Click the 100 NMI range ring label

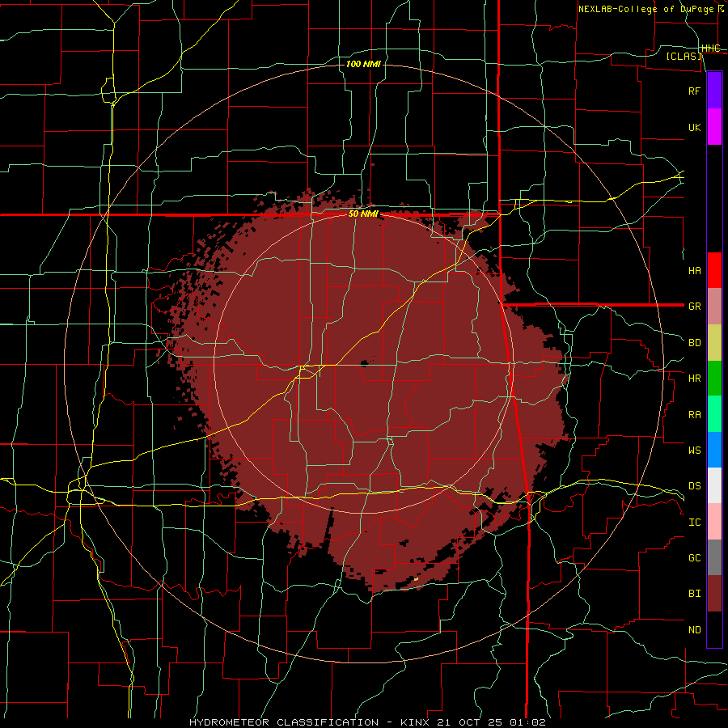coord(363,64)
